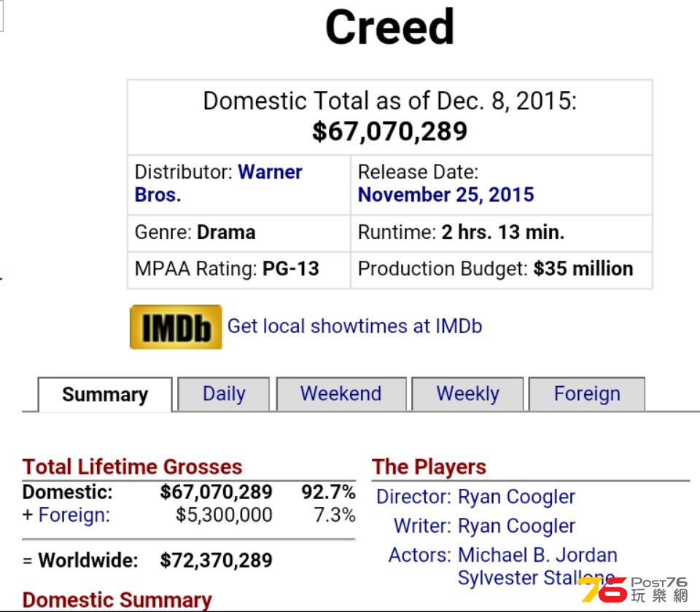Click the Actors label link
Image resolution: width=700 pixels, height=612 pixels.
point(420,555)
